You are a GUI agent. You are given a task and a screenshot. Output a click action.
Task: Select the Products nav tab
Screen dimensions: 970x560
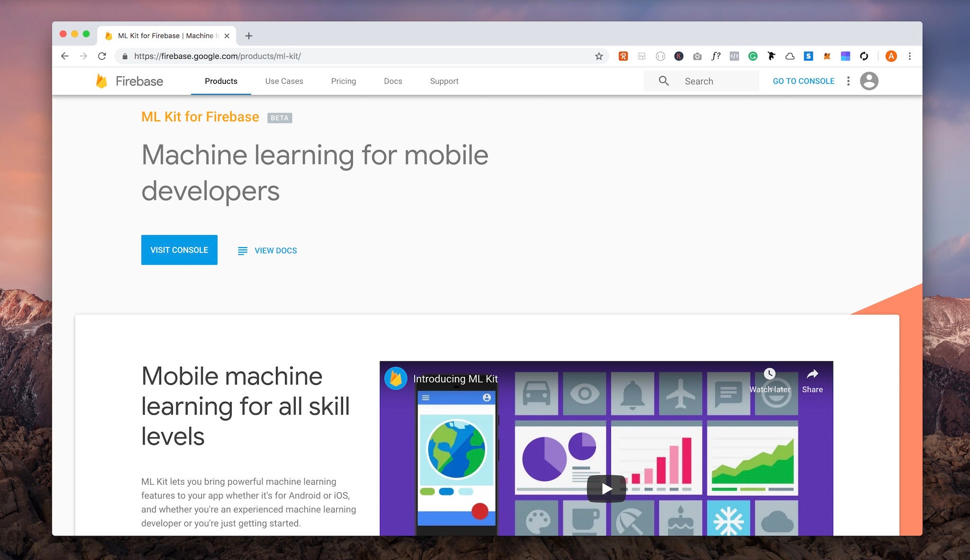tap(221, 81)
